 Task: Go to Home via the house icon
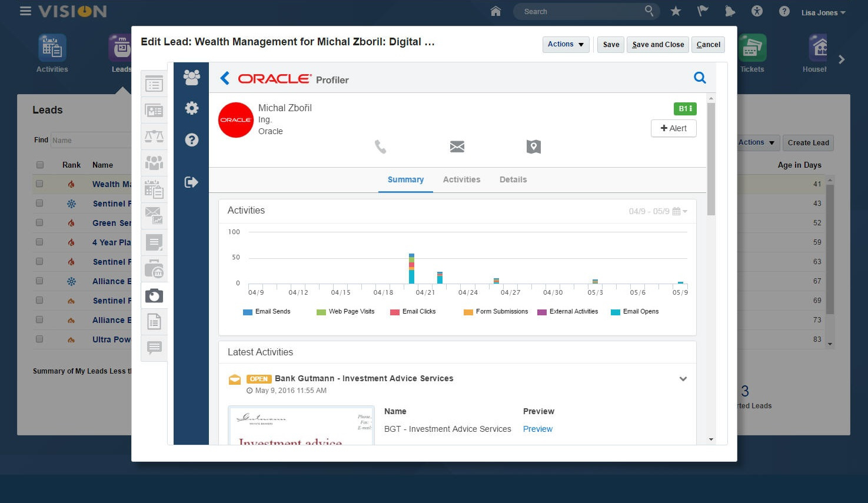(495, 11)
